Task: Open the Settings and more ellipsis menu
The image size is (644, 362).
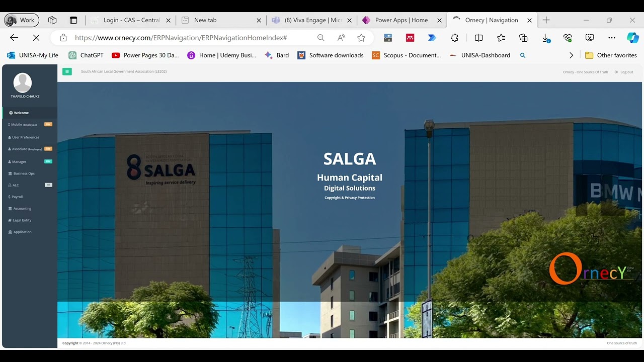Action: click(x=612, y=38)
